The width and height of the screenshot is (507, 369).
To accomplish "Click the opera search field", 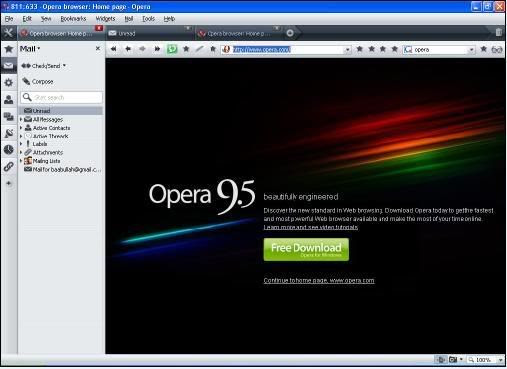I will click(x=440, y=50).
